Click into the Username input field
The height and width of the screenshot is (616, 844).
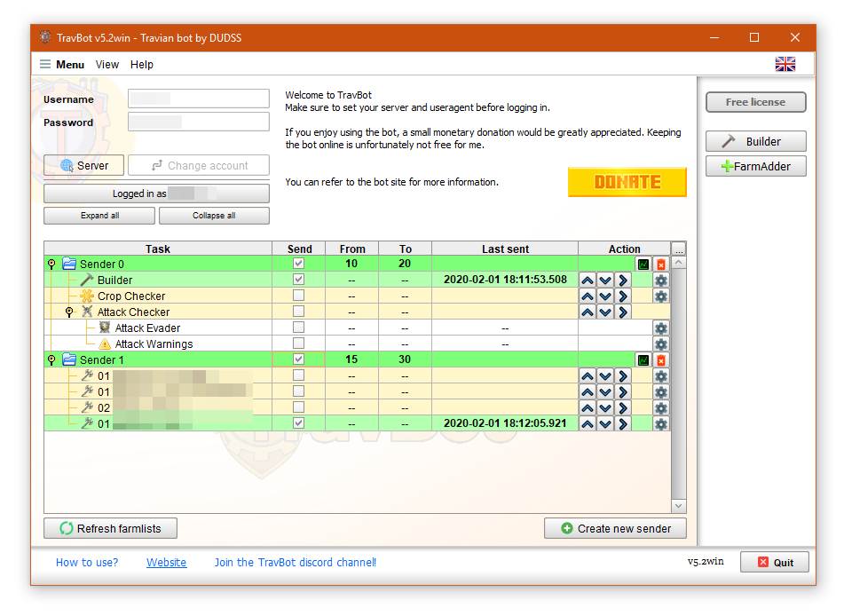tap(199, 99)
